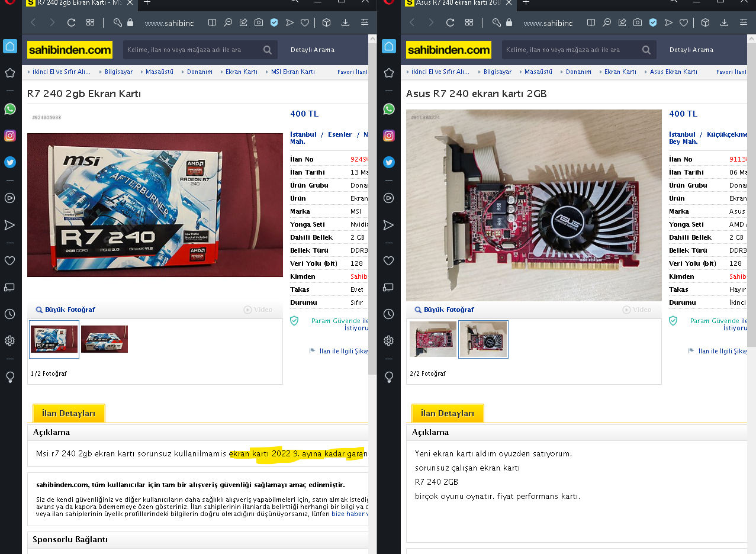The width and height of the screenshot is (756, 554).
Task: Click the zoom-out magnifier icon in right window toolbar
Action: 607,22
